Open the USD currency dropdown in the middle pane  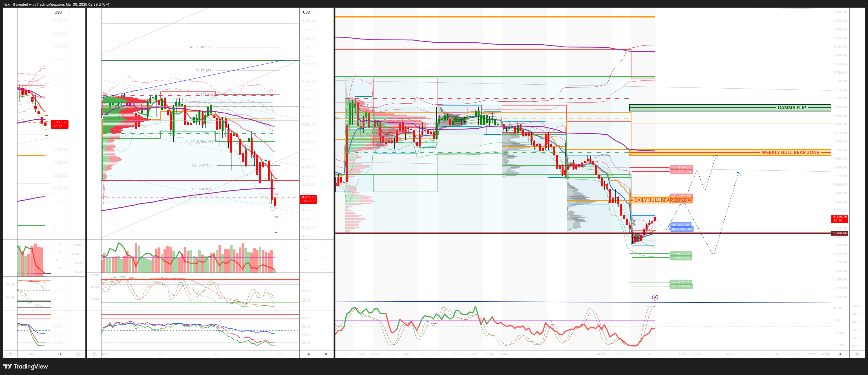tap(306, 12)
